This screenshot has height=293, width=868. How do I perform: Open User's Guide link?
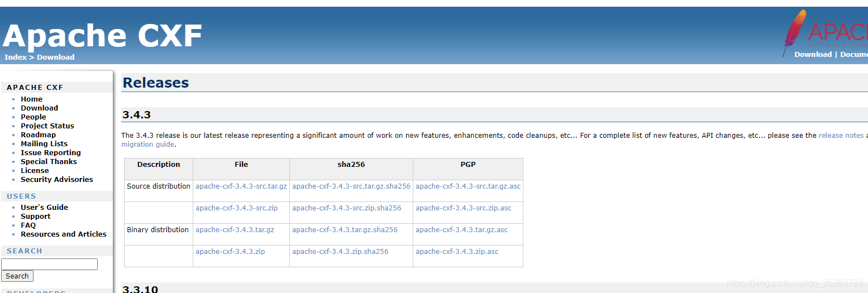(x=44, y=207)
